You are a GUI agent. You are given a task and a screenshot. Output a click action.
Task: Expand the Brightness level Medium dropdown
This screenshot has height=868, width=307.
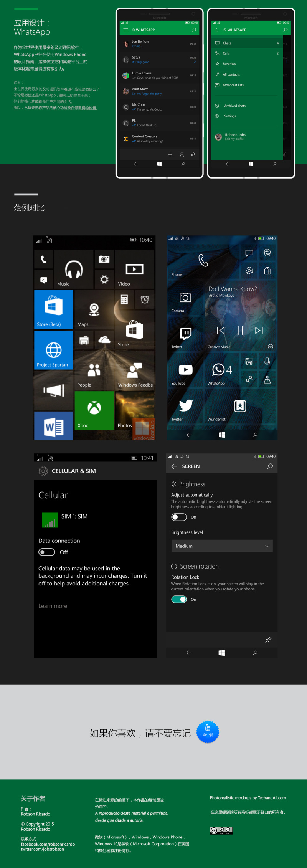(222, 546)
